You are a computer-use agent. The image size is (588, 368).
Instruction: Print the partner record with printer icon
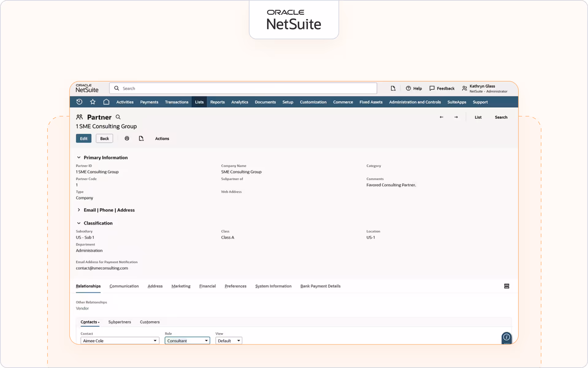click(127, 139)
